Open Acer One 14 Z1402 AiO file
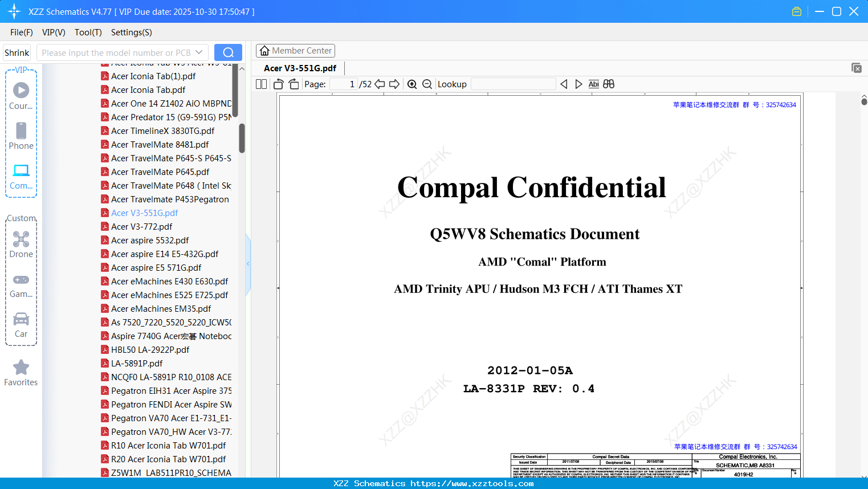Image resolution: width=868 pixels, height=489 pixels. pos(166,104)
